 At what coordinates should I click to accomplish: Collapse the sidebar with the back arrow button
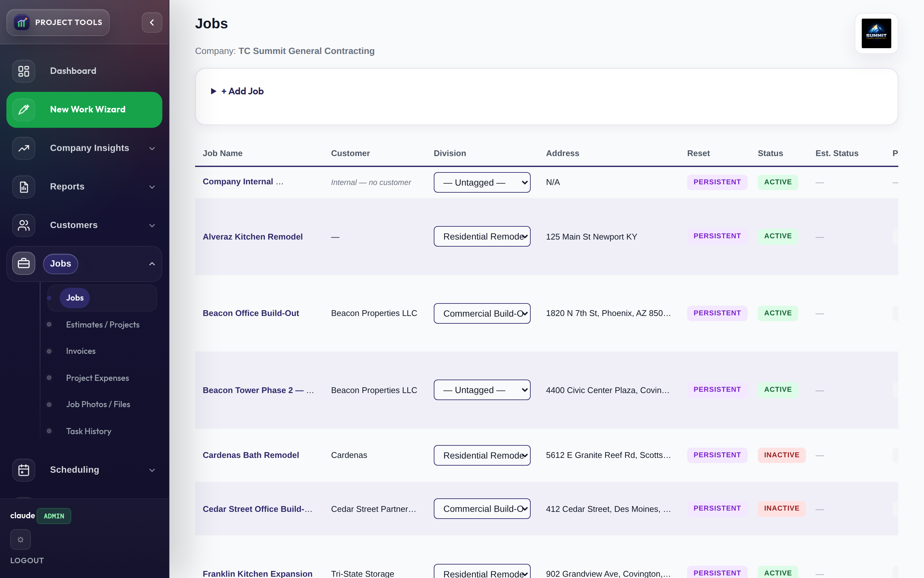(152, 22)
